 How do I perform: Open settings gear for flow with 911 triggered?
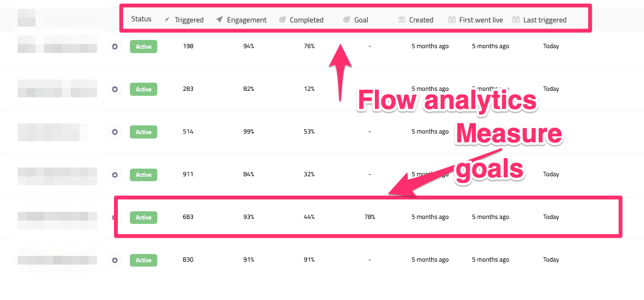click(115, 175)
